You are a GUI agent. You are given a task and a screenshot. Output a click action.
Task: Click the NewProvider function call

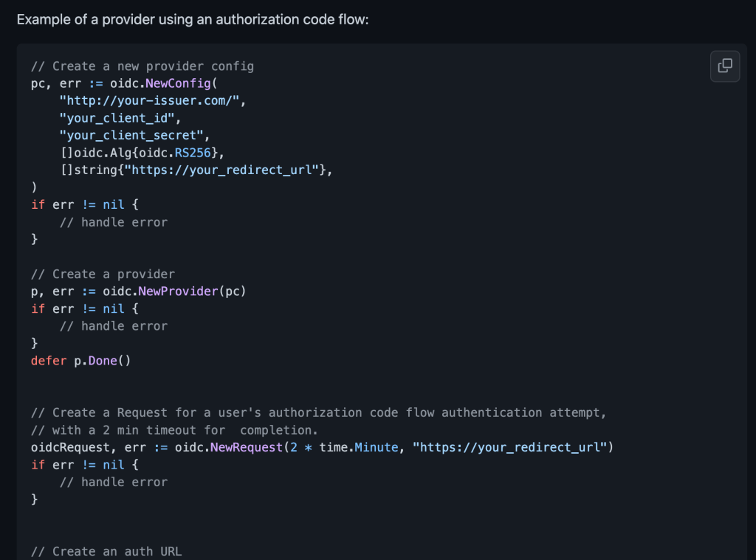[x=179, y=291]
